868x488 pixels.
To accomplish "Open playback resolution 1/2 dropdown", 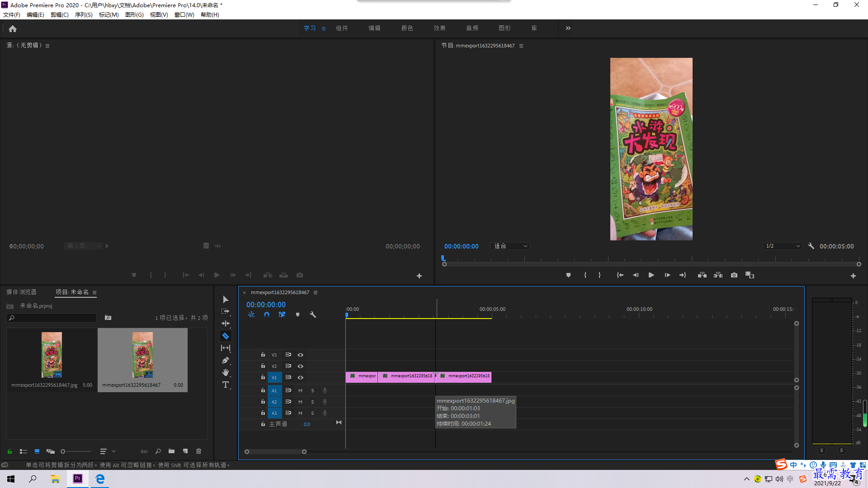I will coord(782,246).
